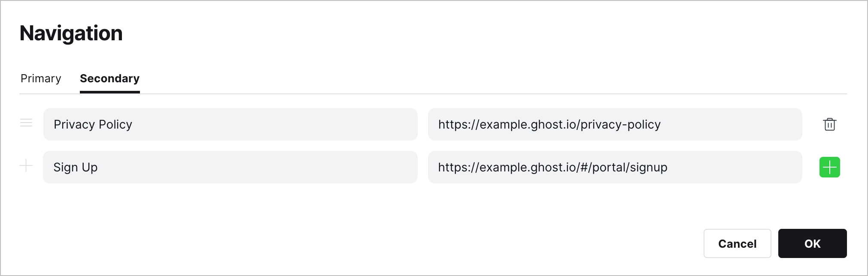Edit the portal/signup URL field

615,167
